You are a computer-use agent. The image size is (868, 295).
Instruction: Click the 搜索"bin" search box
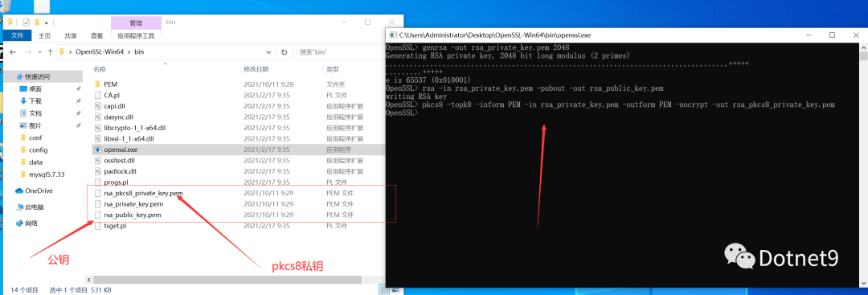[341, 52]
